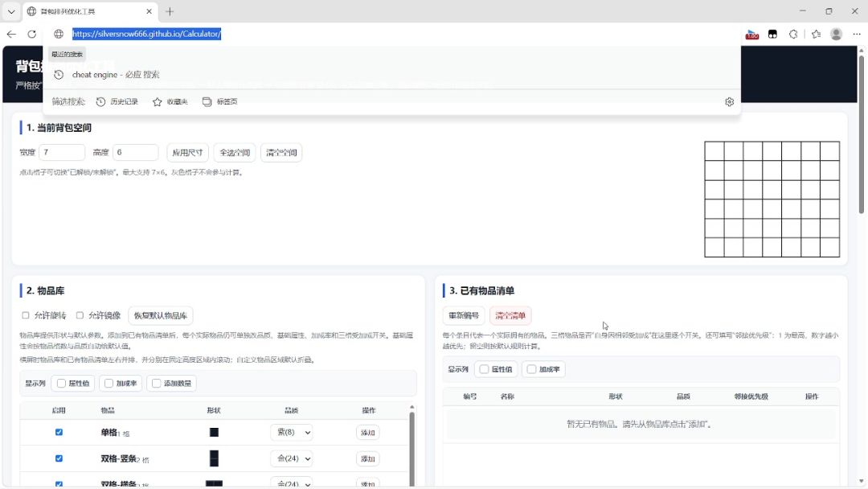The image size is (868, 489).
Task: Click the 品质 header in item library
Action: pyautogui.click(x=291, y=410)
